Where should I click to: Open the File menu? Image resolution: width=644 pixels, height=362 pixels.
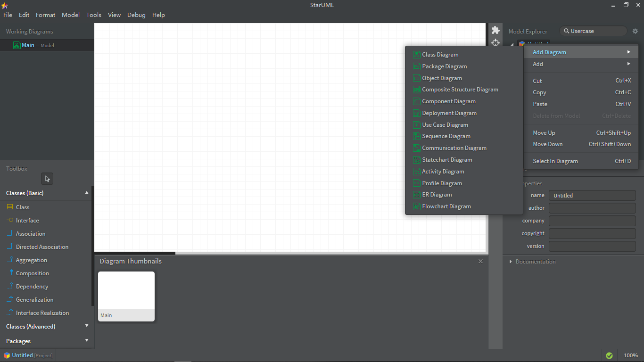8,15
